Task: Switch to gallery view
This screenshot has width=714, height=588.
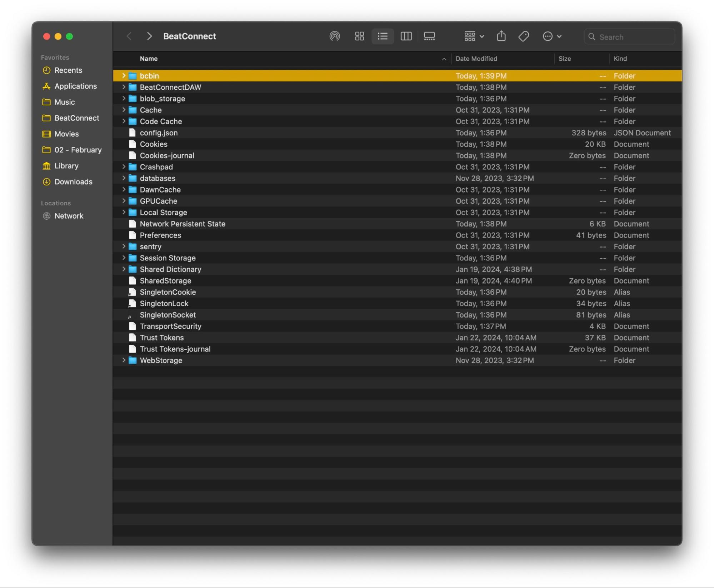Action: [429, 36]
